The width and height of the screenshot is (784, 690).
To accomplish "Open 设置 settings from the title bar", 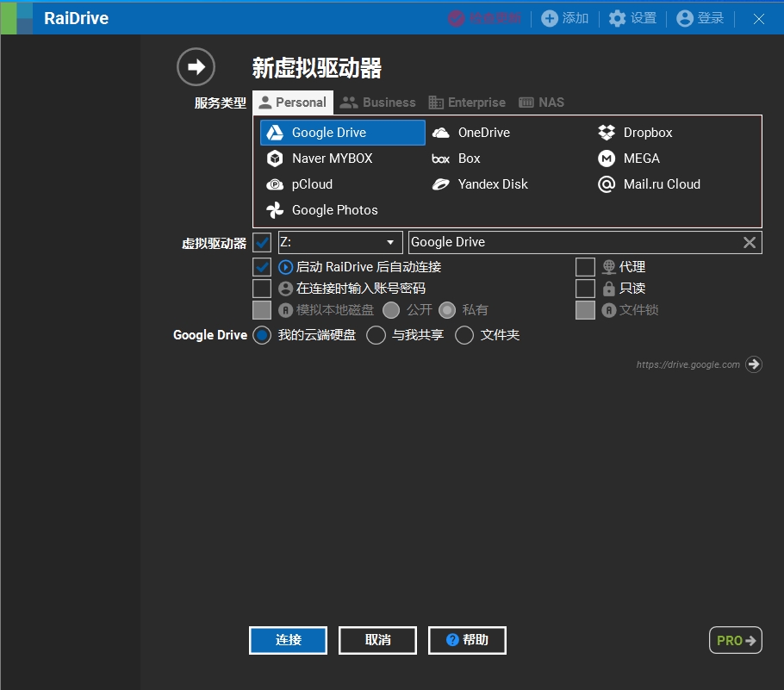I will pyautogui.click(x=632, y=18).
